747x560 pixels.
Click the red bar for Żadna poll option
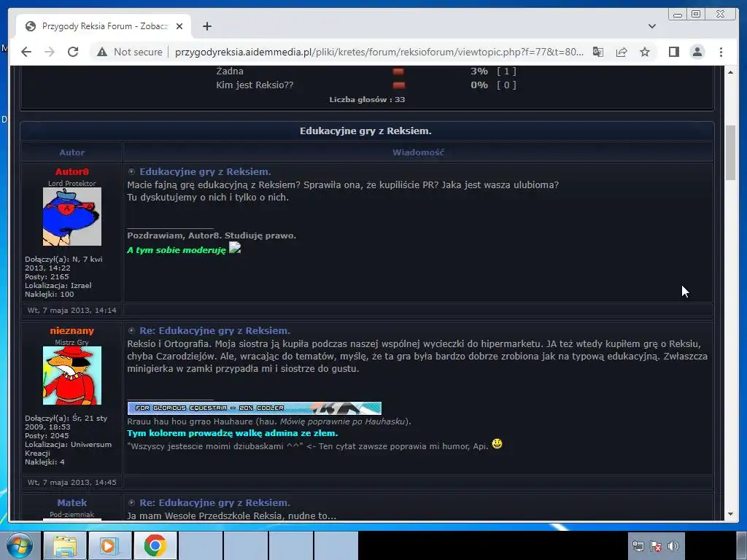click(x=398, y=71)
